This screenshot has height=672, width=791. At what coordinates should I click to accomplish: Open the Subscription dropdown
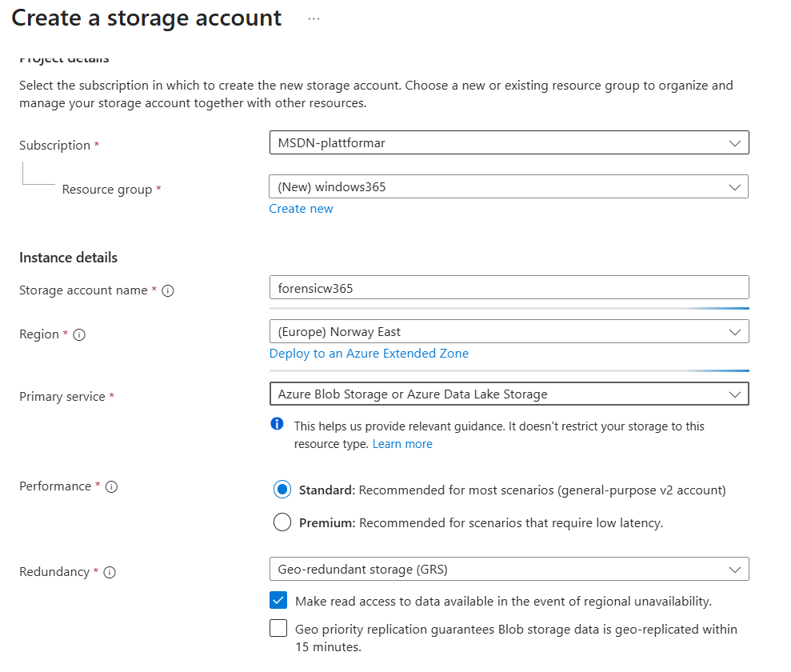click(x=509, y=142)
